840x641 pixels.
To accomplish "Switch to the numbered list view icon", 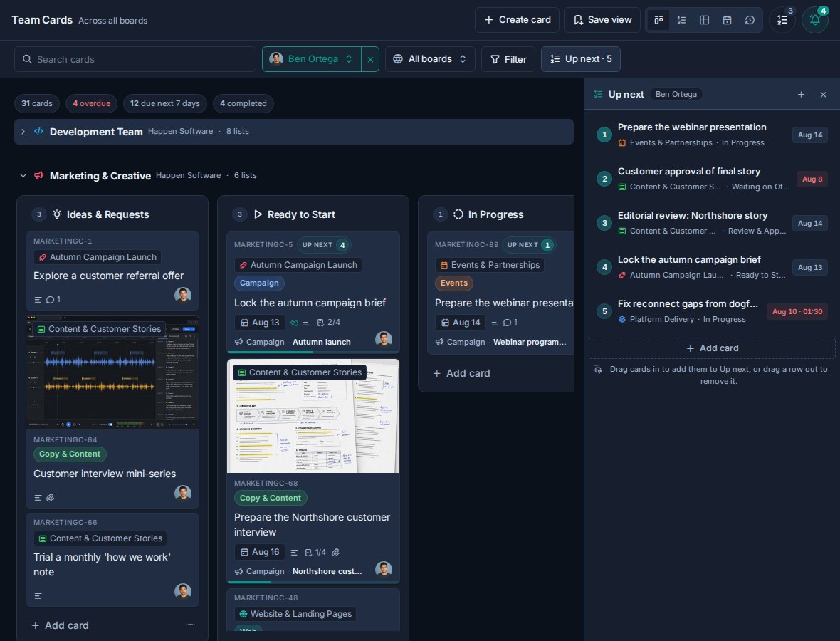I will (x=681, y=20).
